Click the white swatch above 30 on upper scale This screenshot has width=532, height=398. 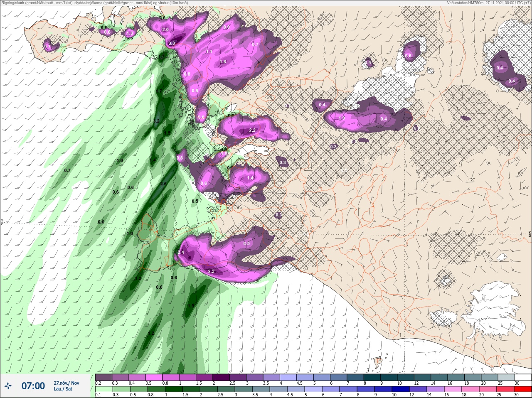[x=523, y=377]
